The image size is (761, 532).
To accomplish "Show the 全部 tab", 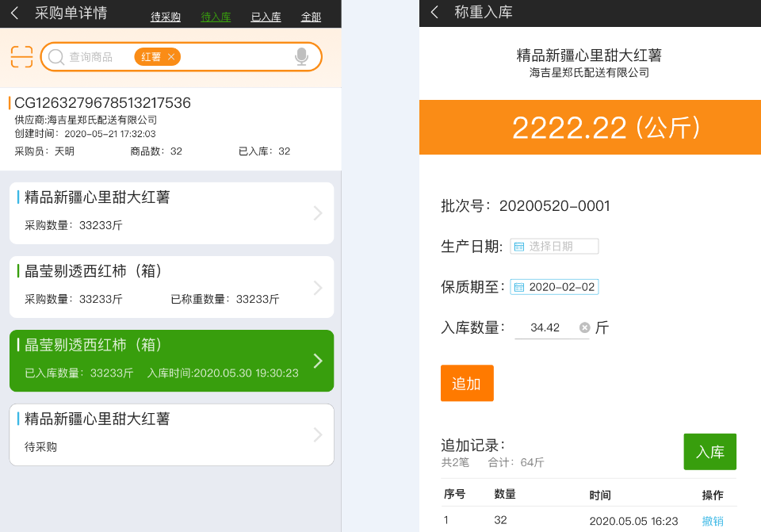I will pyautogui.click(x=311, y=17).
